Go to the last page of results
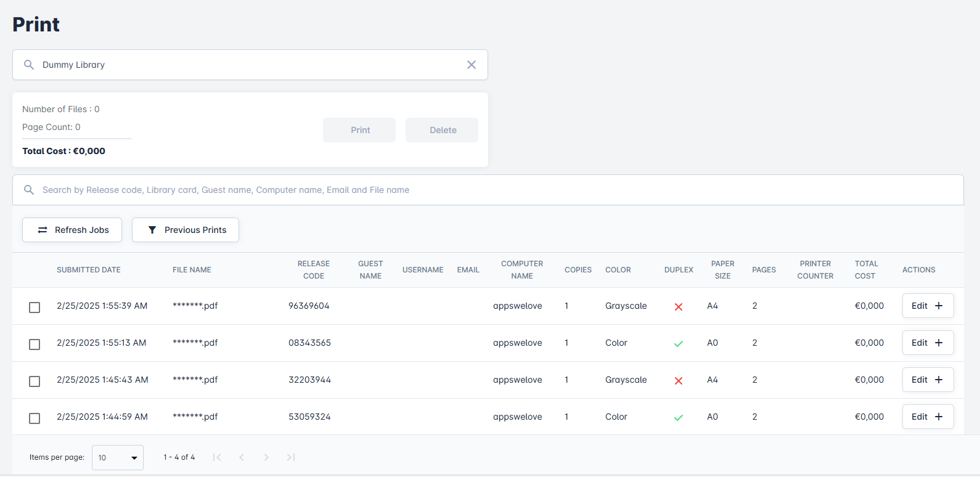 click(291, 457)
